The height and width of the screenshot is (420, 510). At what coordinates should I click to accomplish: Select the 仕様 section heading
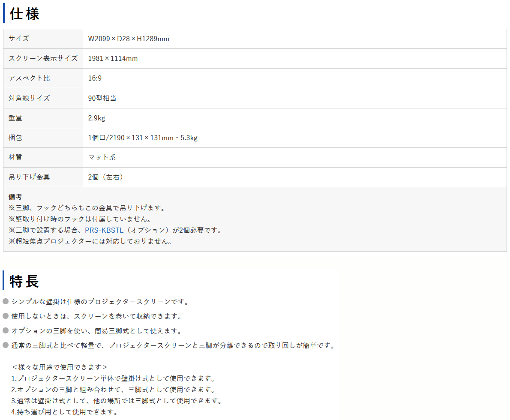(x=25, y=14)
